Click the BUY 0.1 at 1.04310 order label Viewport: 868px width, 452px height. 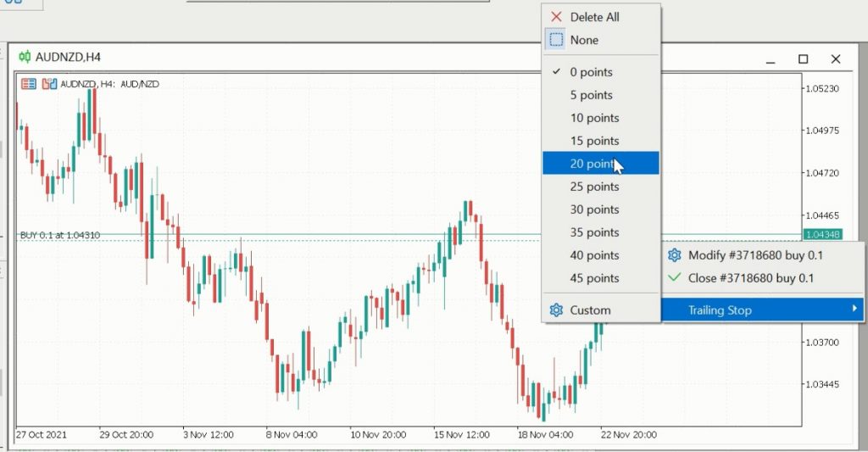[60, 235]
